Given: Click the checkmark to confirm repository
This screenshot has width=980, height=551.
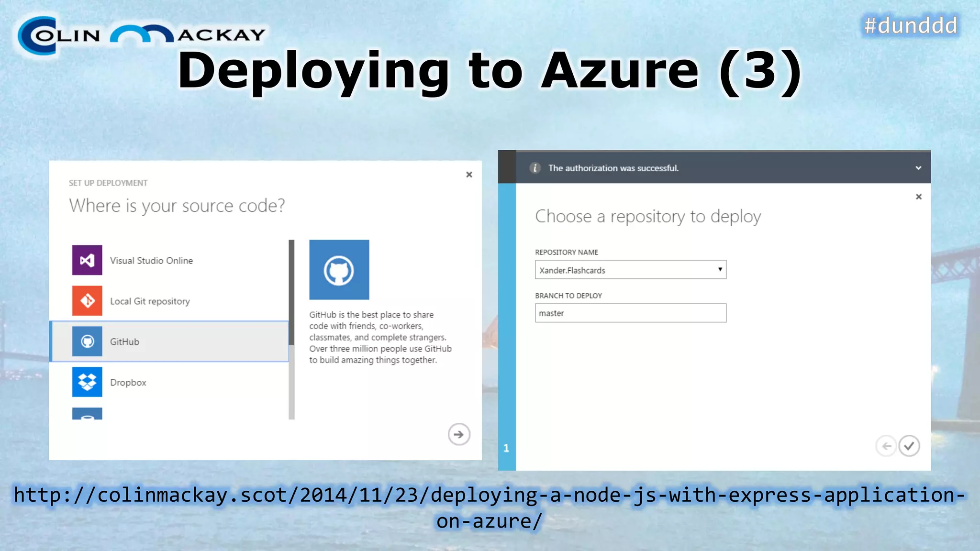Looking at the screenshot, I should (x=909, y=446).
